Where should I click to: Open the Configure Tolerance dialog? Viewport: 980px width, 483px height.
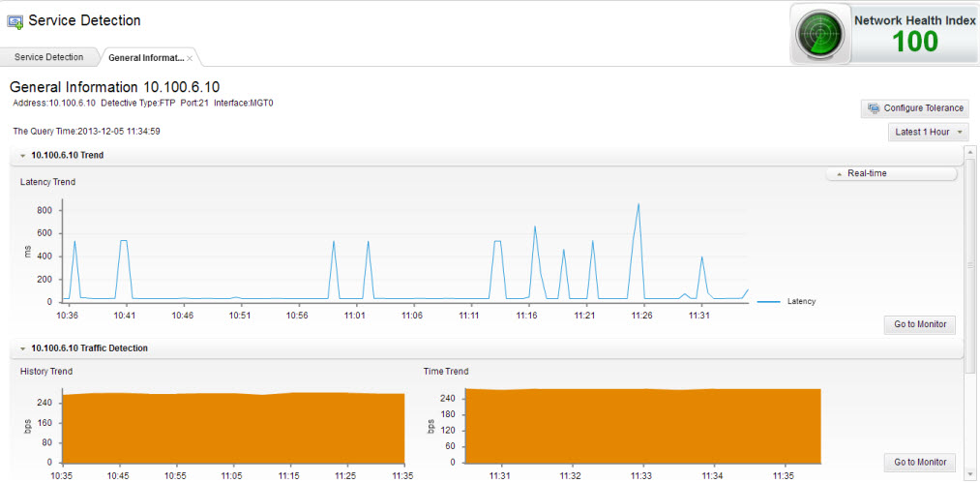point(915,108)
